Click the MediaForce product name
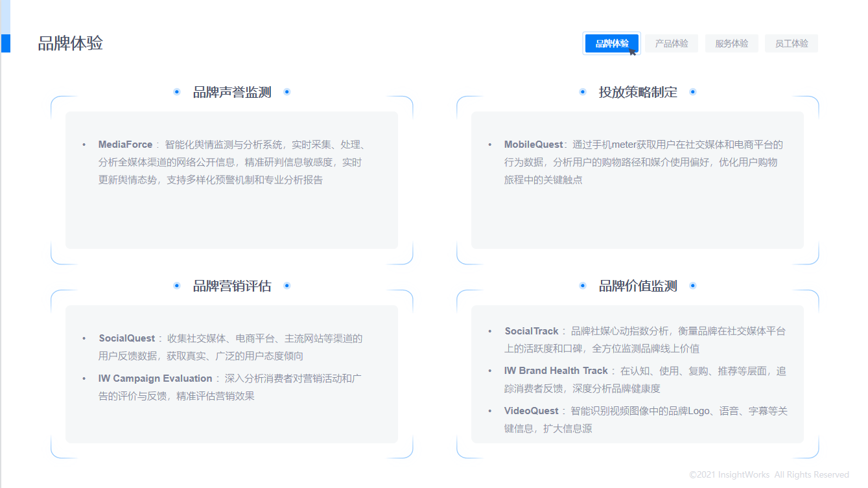868x488 pixels. [126, 145]
